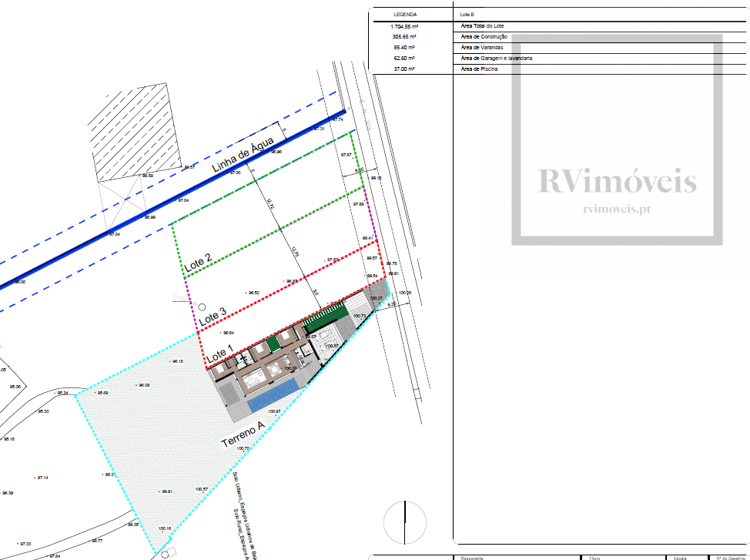Click the RVimóveis watermark logo

[x=617, y=183]
